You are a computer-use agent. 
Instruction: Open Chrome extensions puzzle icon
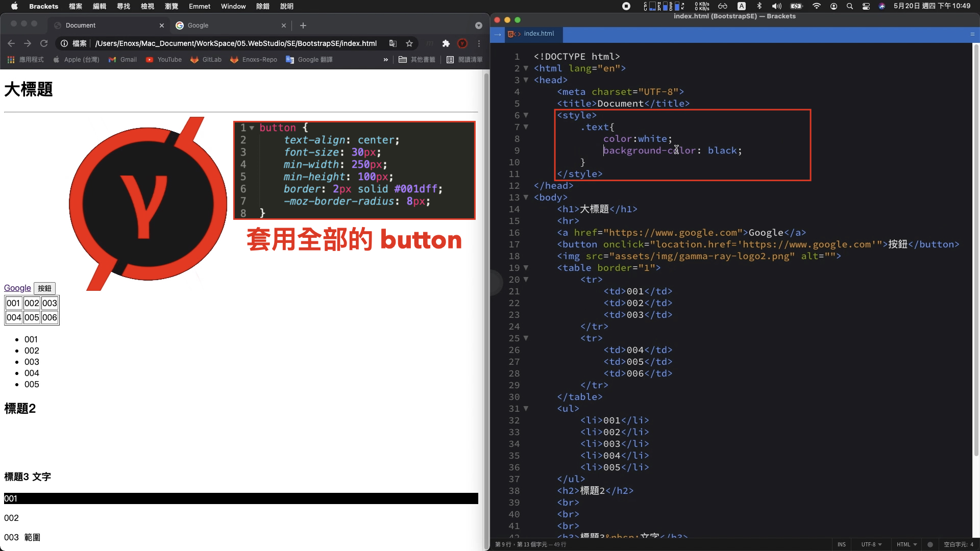point(446,43)
